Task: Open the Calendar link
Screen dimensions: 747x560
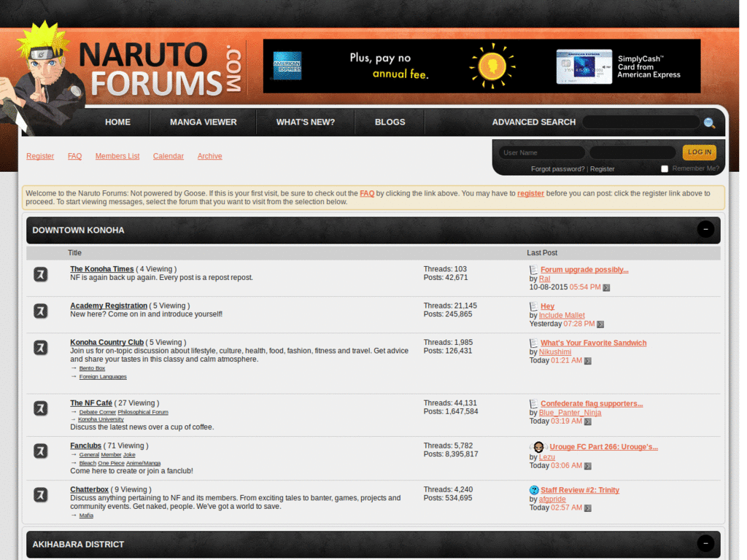Action: coord(169,156)
